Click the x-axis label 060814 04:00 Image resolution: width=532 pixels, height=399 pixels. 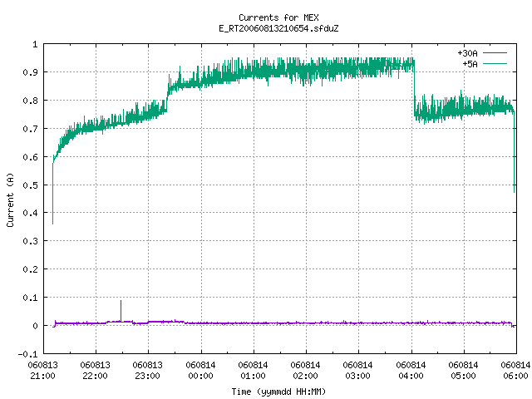point(411,371)
